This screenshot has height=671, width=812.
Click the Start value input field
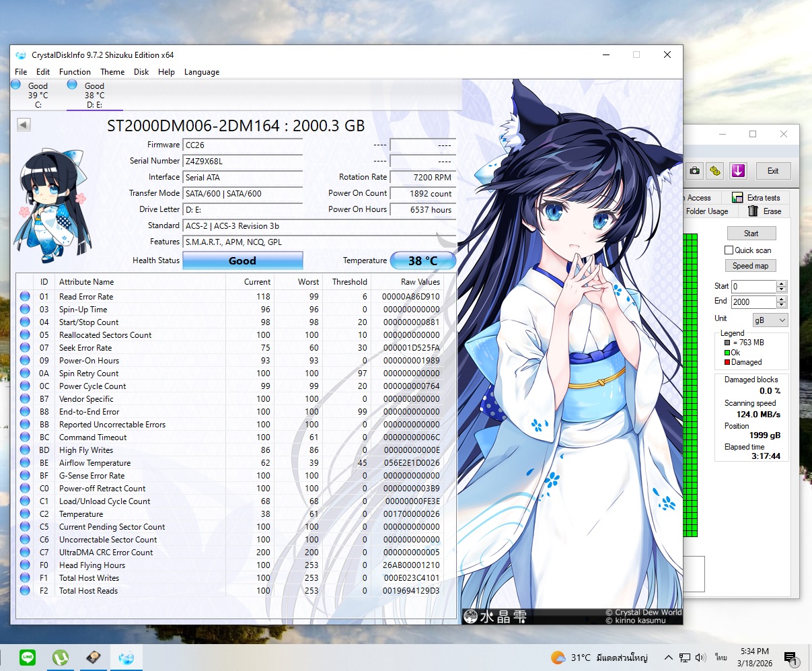753,286
